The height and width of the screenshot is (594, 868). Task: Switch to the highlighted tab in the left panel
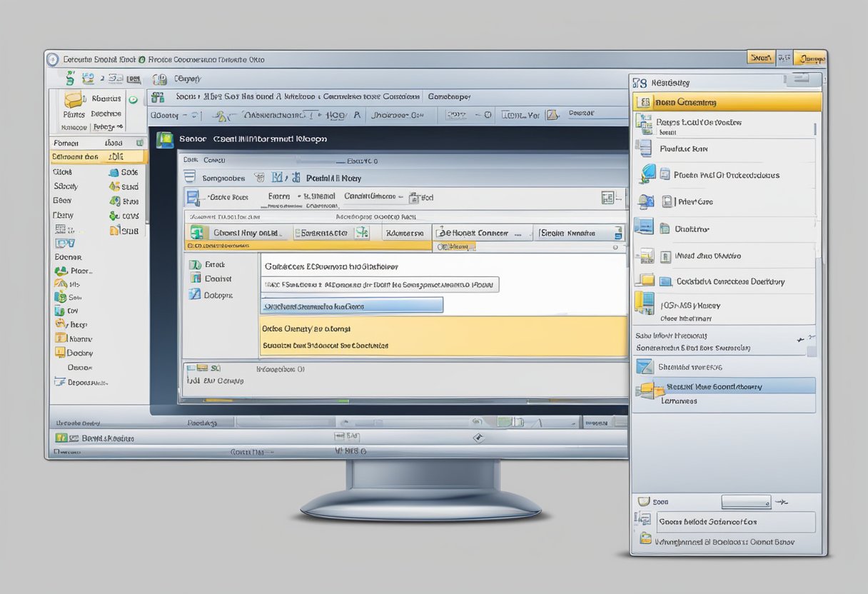98,156
